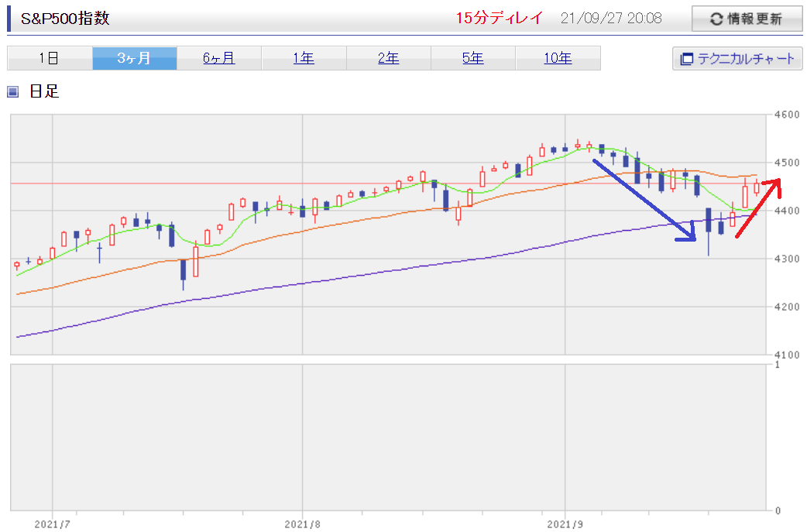
Task: Click the 4400 price axis label
Action: point(787,211)
